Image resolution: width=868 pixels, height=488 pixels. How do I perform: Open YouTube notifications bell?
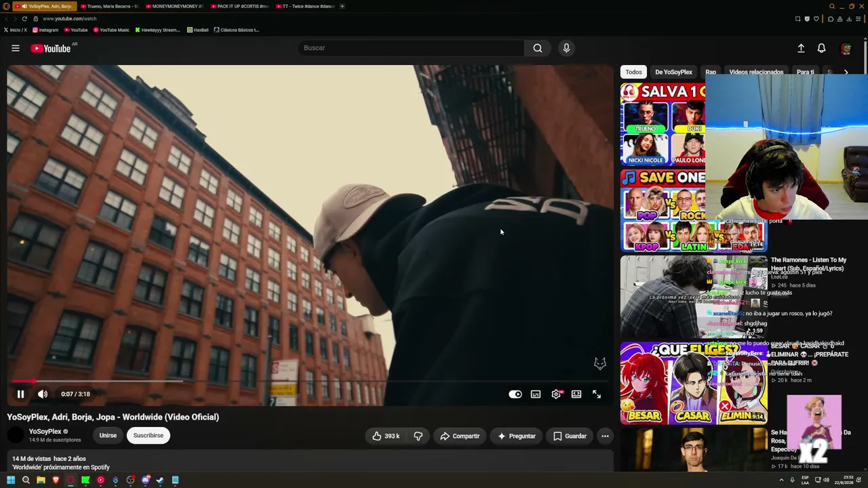click(821, 48)
